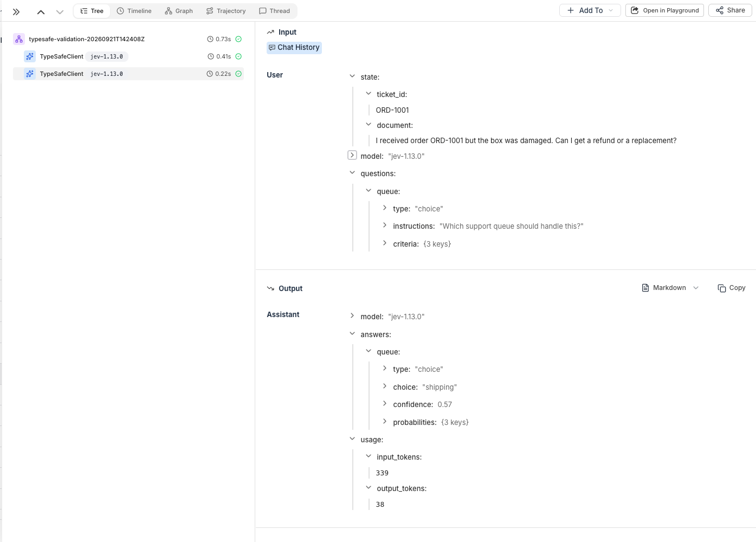Image resolution: width=756 pixels, height=542 pixels.
Task: Collapse the document: node
Action: pyautogui.click(x=369, y=125)
